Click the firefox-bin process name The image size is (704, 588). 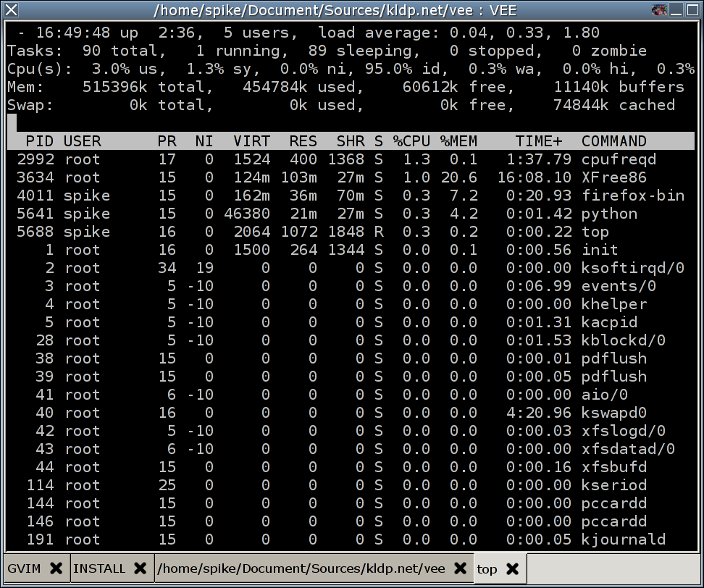[632, 196]
